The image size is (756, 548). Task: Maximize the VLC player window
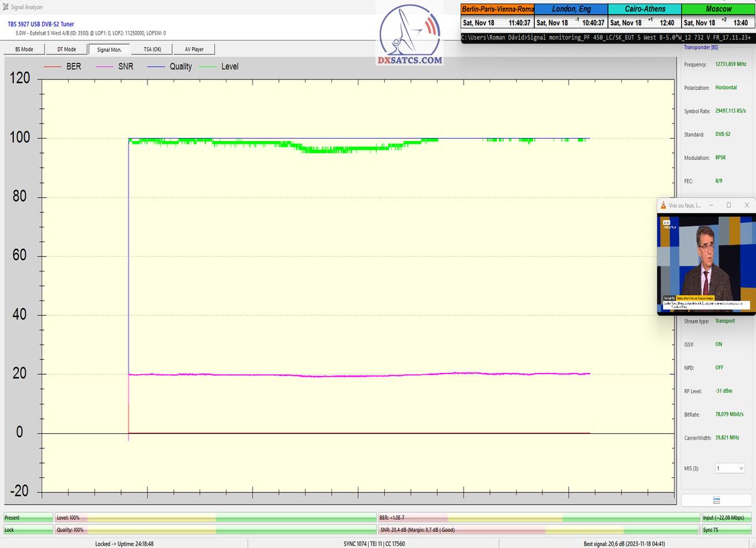729,205
